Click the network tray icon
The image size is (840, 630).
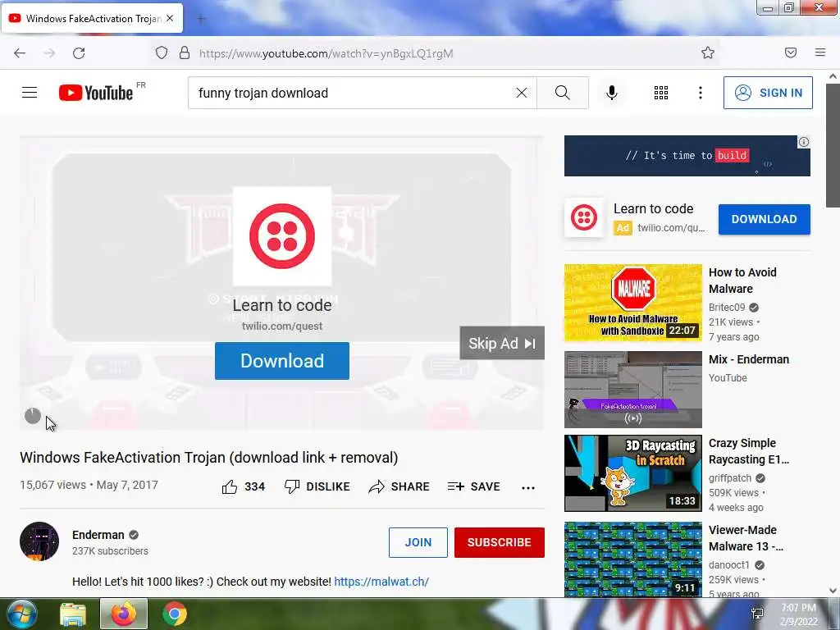point(757,614)
